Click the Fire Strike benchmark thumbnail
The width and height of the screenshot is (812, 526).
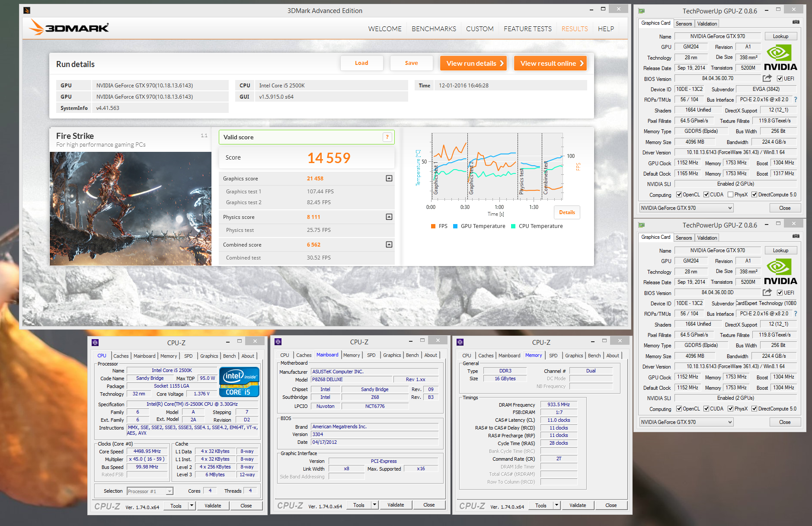[x=131, y=208]
